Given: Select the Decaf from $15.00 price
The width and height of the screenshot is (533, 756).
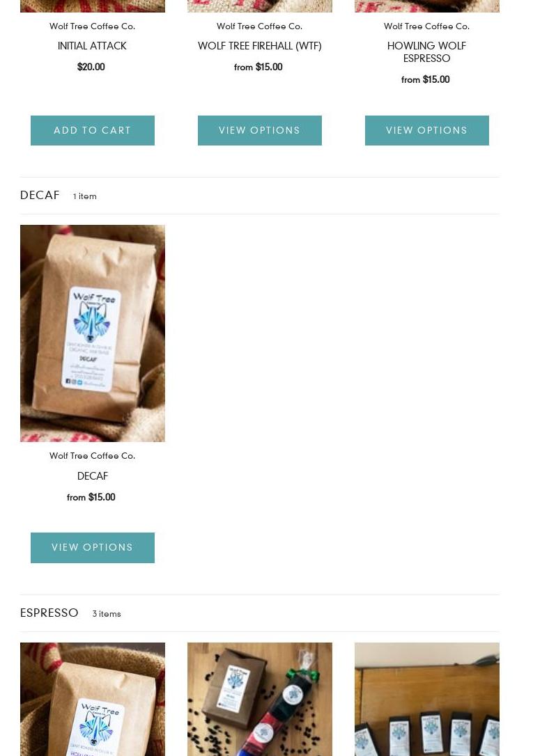Looking at the screenshot, I should [91, 497].
